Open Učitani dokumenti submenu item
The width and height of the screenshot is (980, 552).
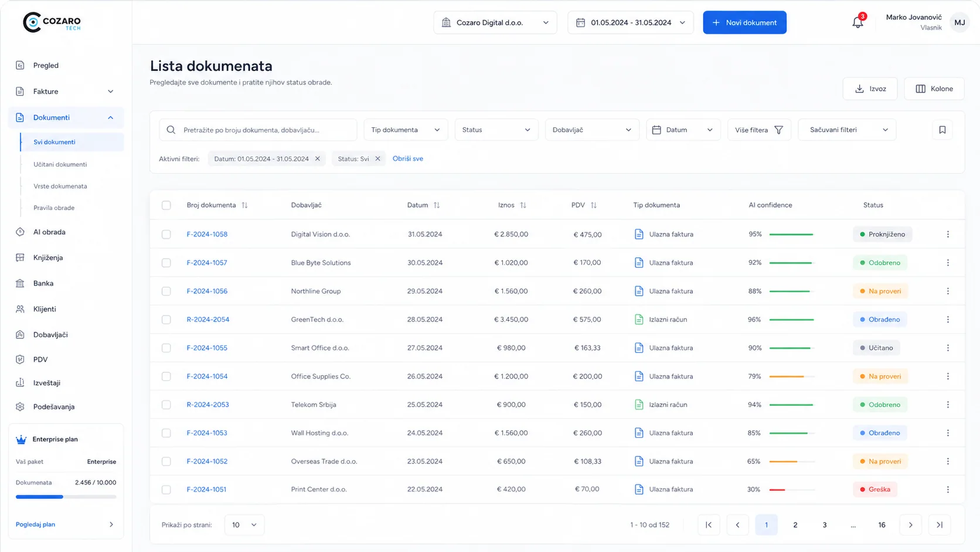pyautogui.click(x=60, y=164)
